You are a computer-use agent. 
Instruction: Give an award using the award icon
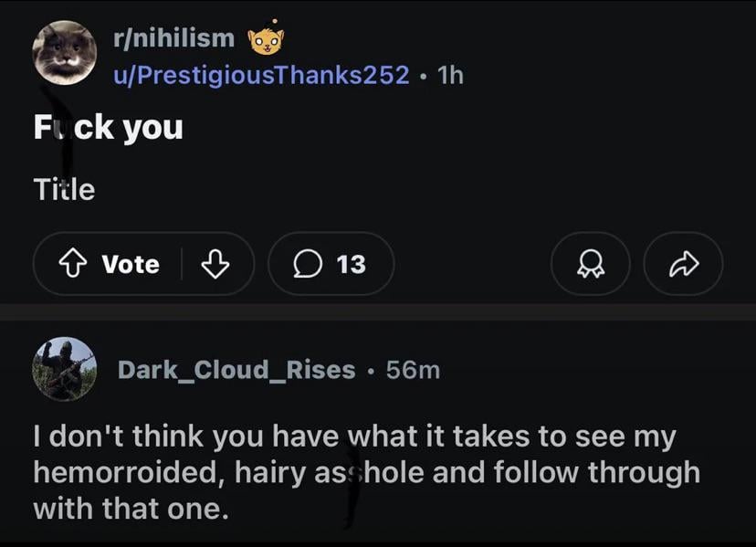(x=591, y=264)
